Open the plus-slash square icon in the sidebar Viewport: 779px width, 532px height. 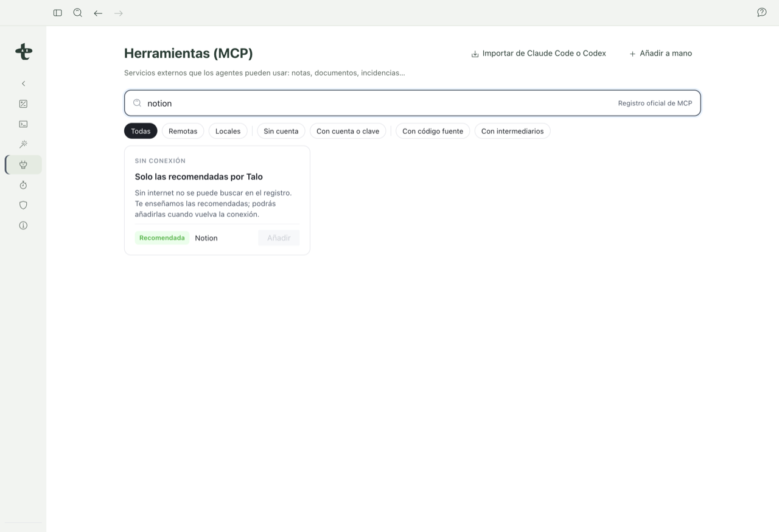pos(23,104)
